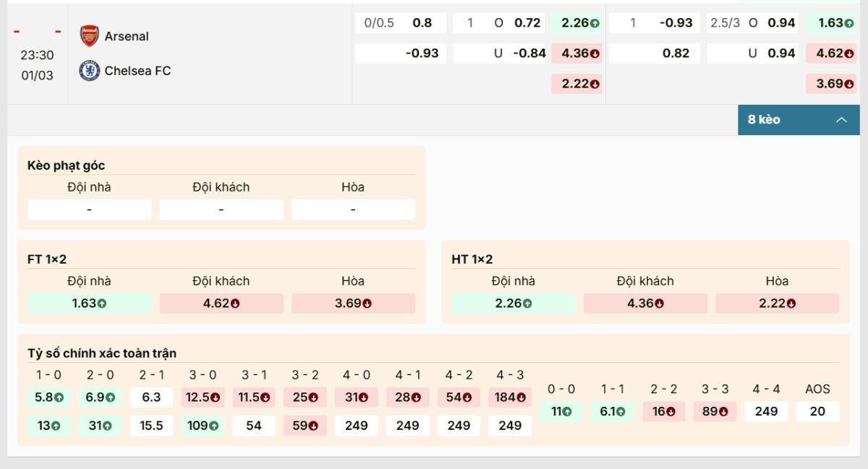Select correct score 0-0 odds 11
868x469 pixels.
click(561, 411)
